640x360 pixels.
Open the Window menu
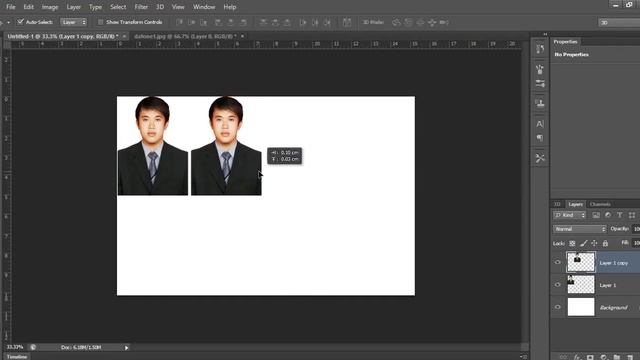pyautogui.click(x=204, y=7)
